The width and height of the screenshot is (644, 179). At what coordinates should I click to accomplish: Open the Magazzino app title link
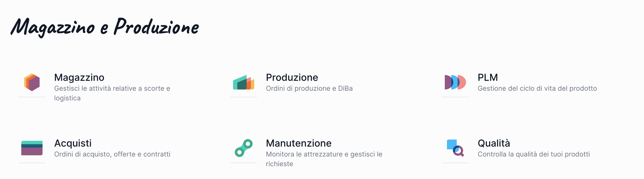79,78
